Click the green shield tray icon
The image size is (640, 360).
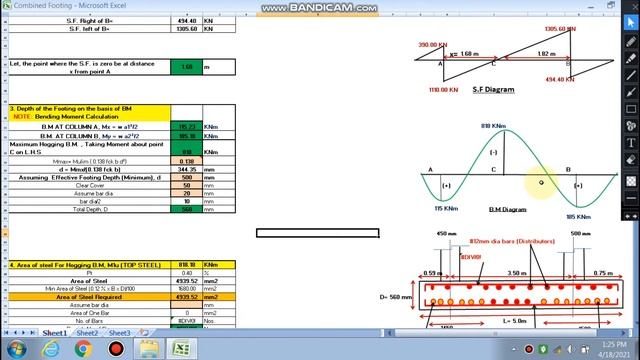tap(543, 349)
